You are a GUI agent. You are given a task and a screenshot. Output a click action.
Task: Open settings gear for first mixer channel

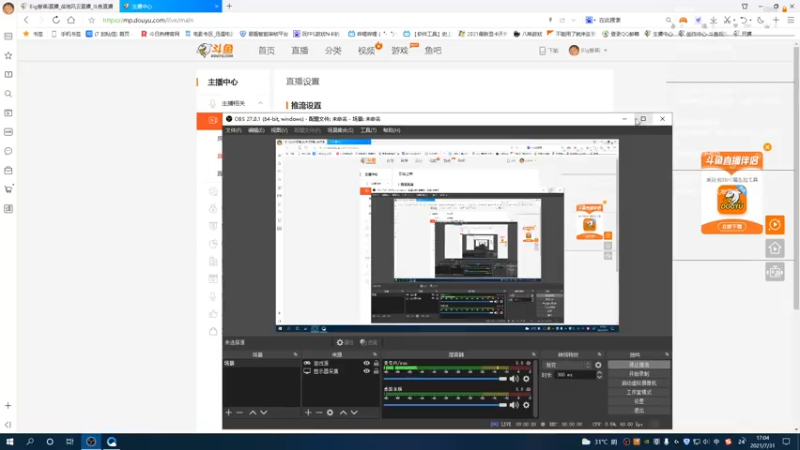[526, 379]
